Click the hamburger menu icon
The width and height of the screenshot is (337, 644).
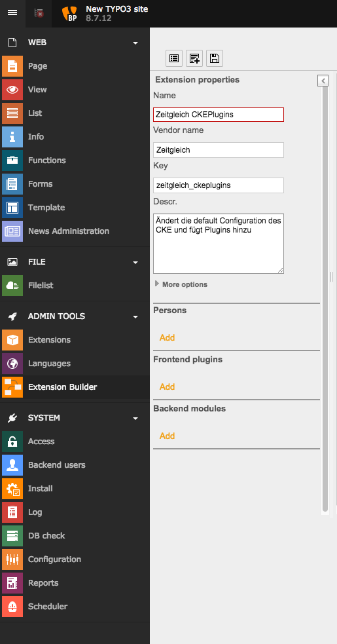[12, 12]
